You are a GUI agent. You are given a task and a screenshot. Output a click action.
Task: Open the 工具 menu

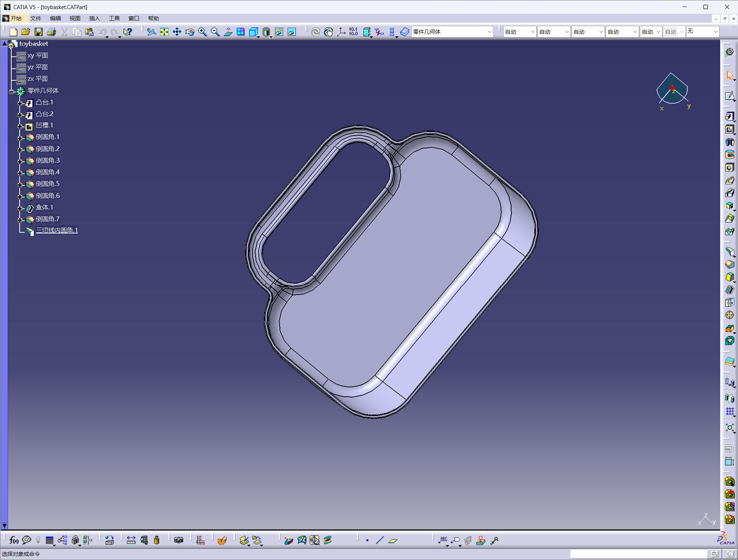114,19
